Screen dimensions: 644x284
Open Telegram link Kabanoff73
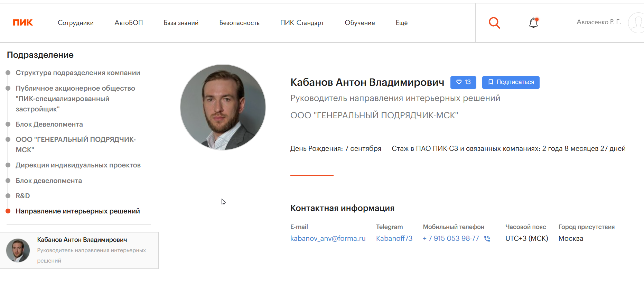[394, 238]
